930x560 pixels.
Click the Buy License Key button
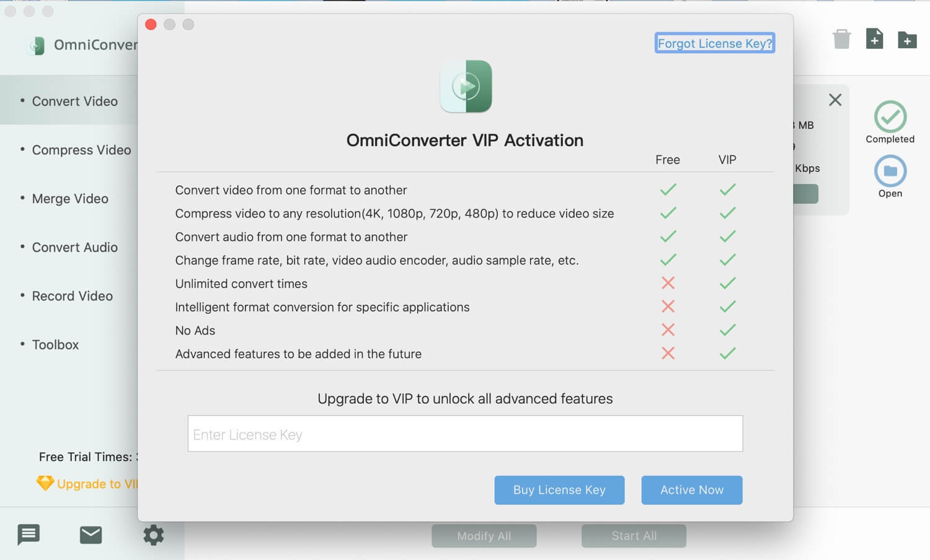pyautogui.click(x=559, y=490)
